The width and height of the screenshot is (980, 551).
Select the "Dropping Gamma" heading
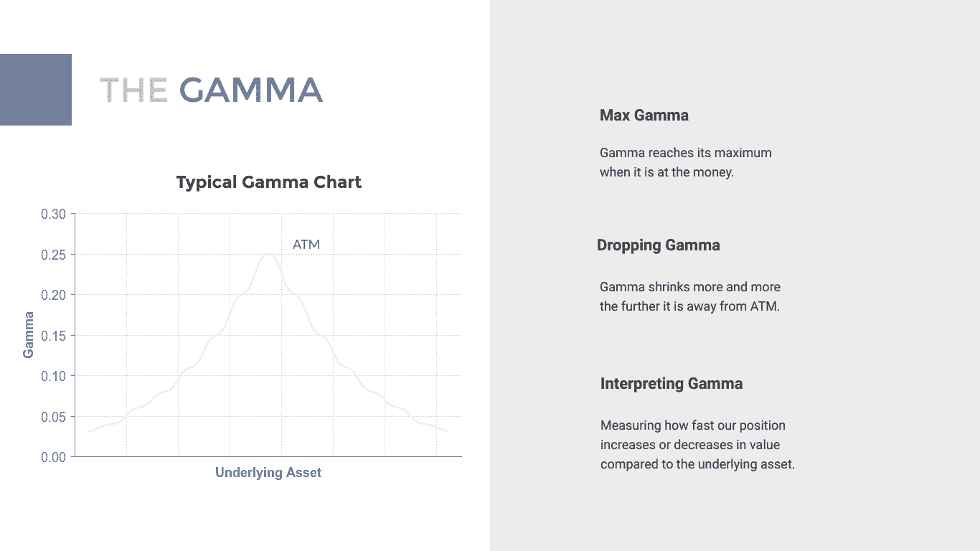(x=659, y=245)
